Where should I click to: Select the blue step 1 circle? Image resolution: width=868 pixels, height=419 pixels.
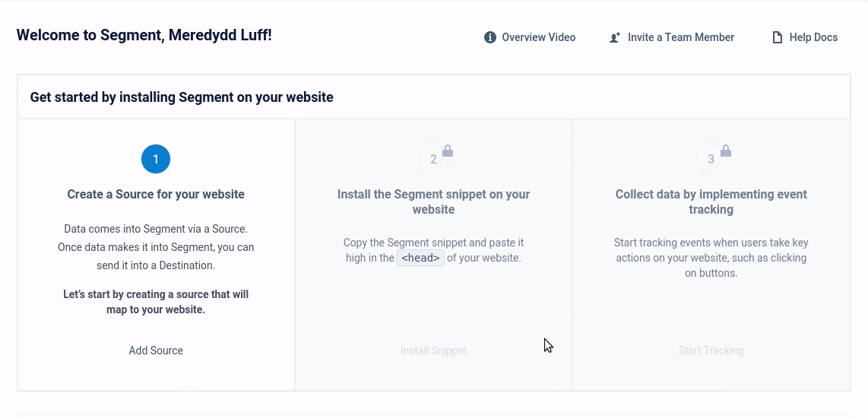point(156,159)
